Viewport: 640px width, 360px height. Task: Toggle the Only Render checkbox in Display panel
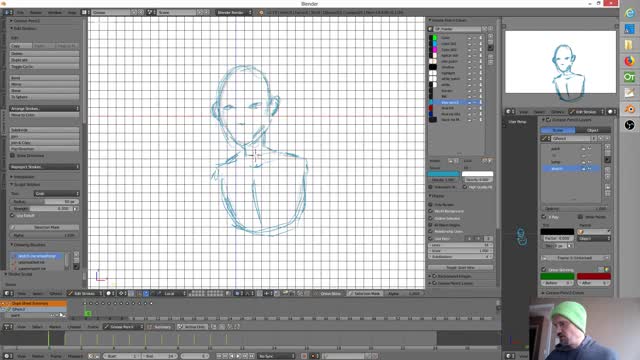pyautogui.click(x=431, y=204)
